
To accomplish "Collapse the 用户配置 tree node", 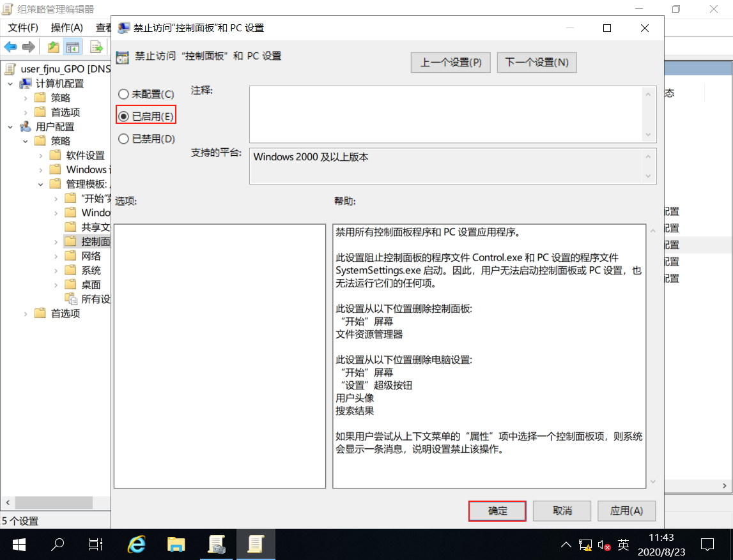I will pos(10,126).
